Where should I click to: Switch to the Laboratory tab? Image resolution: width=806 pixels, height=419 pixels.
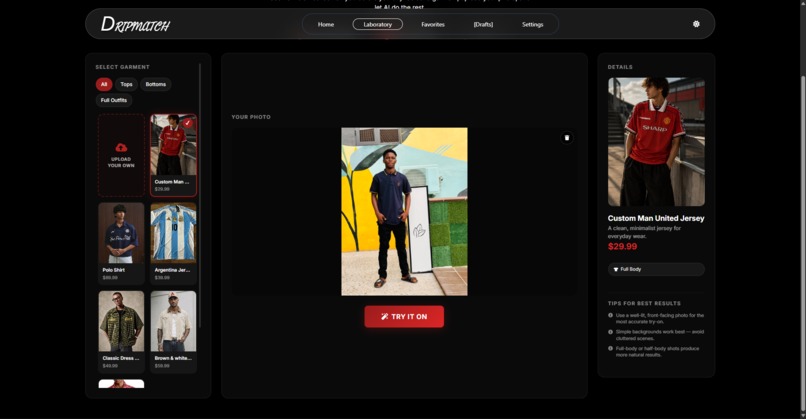[378, 24]
